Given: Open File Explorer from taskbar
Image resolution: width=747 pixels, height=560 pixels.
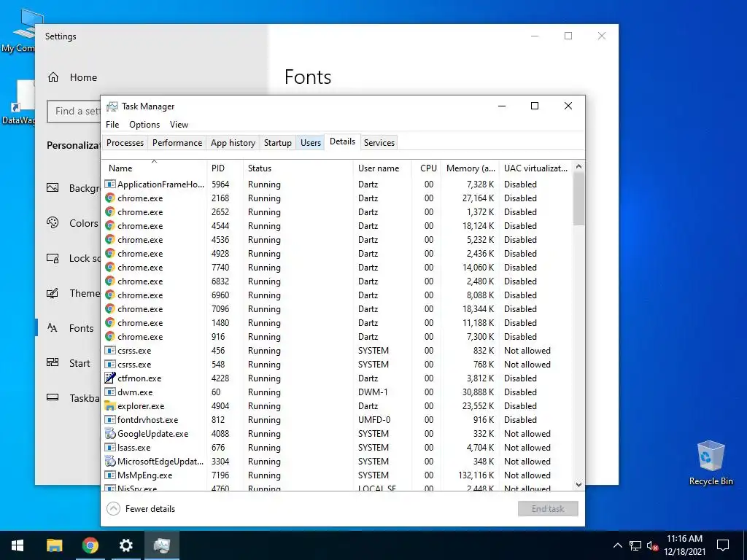Looking at the screenshot, I should (54, 545).
